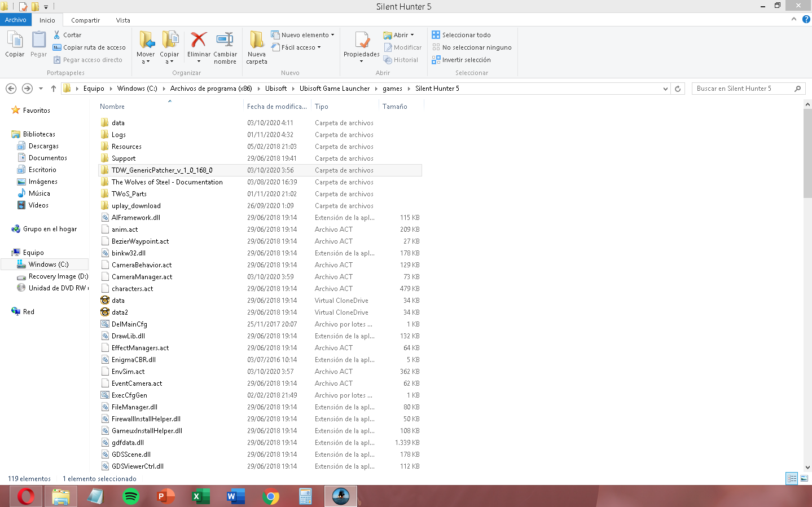Switch to the Vista ribbon tab
Image resolution: width=812 pixels, height=507 pixels.
pyautogui.click(x=123, y=20)
